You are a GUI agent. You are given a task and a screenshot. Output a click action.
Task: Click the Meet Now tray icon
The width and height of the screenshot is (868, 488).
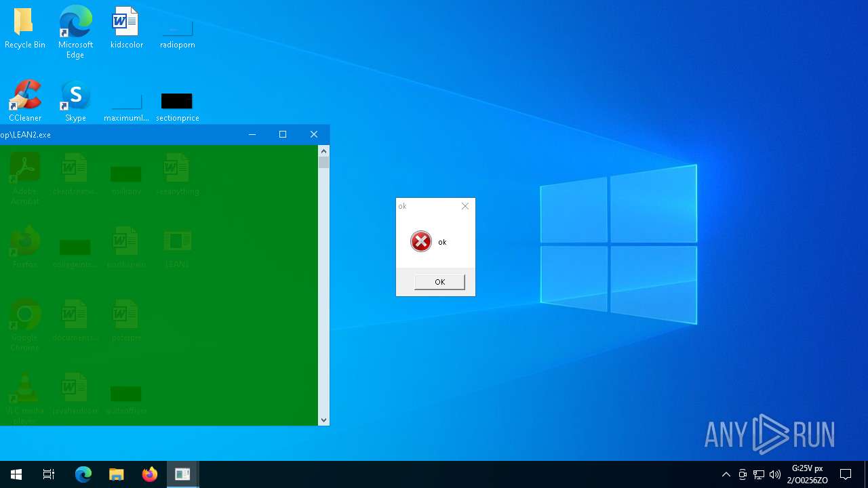pyautogui.click(x=743, y=474)
